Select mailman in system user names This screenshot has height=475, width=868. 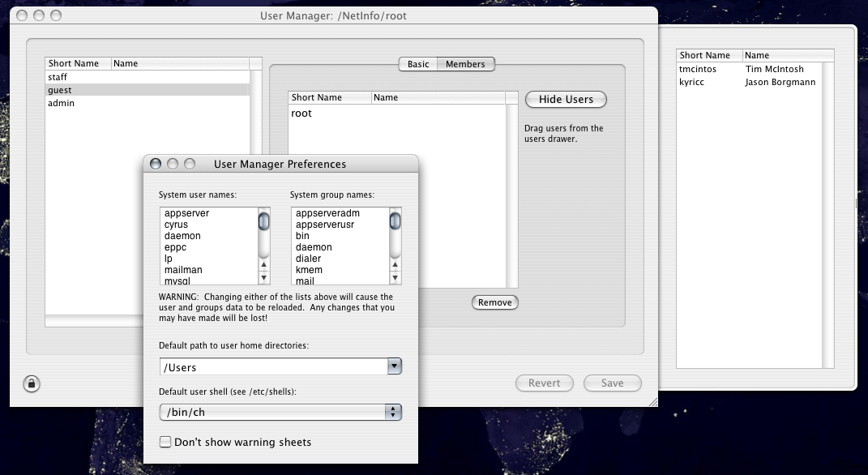pyautogui.click(x=209, y=270)
